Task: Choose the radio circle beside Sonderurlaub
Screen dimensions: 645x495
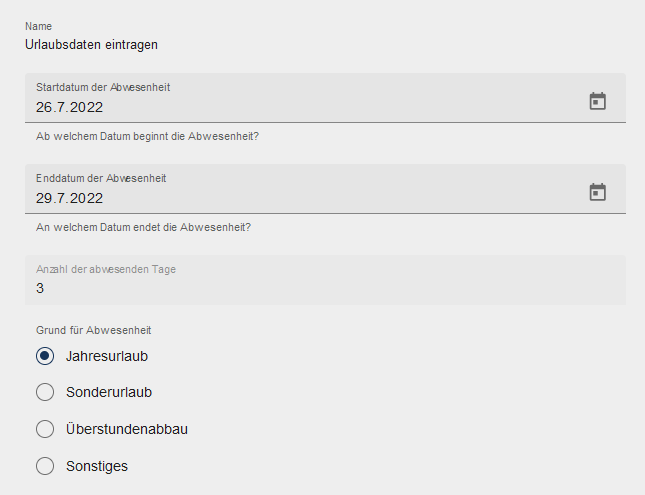Action: 44,392
